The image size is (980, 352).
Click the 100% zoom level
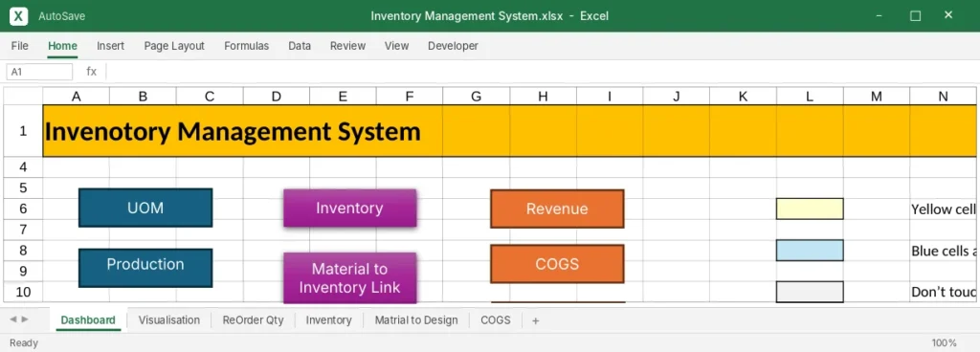944,342
